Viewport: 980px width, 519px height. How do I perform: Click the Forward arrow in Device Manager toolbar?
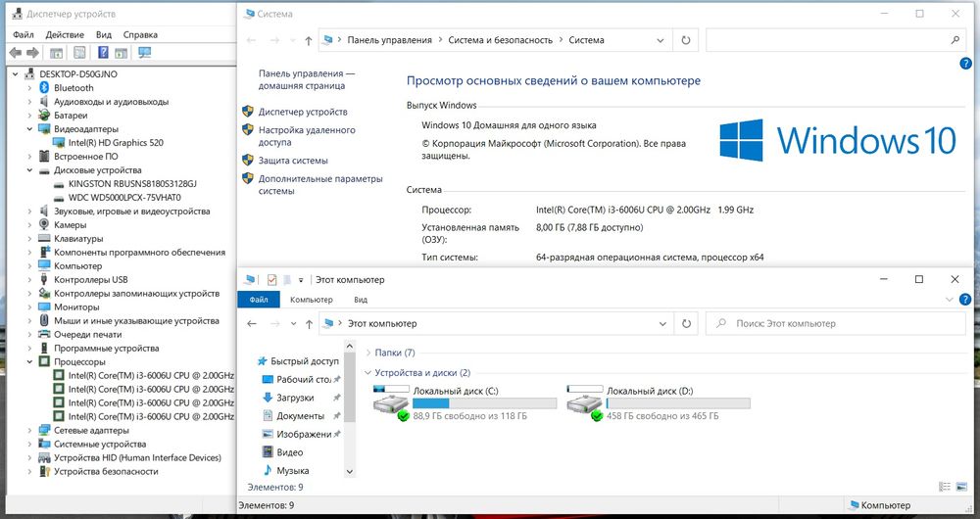tap(32, 53)
